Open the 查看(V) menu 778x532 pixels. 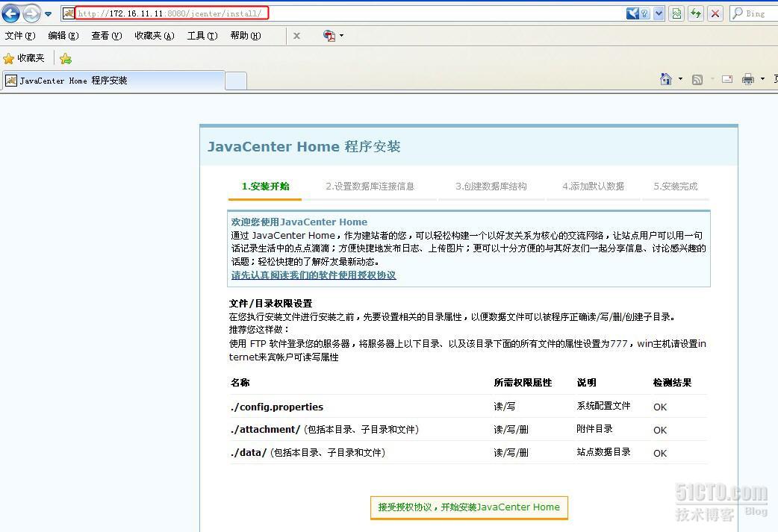tap(106, 36)
